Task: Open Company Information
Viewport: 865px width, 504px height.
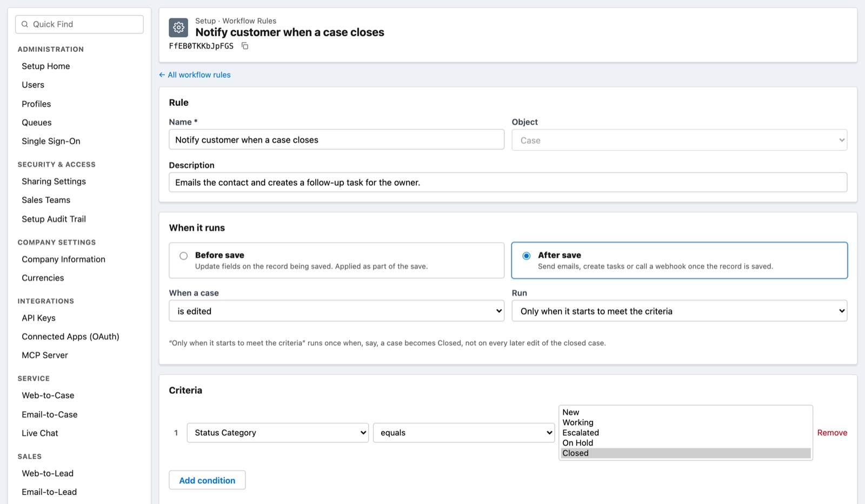Action: (x=63, y=259)
